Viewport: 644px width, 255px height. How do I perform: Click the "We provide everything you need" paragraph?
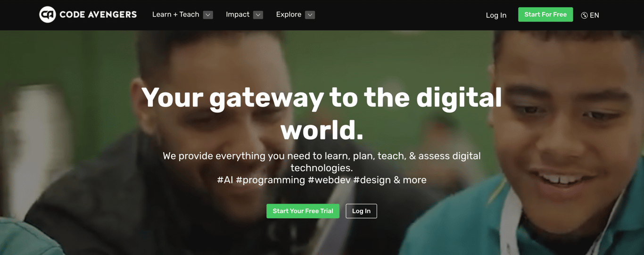(322, 162)
